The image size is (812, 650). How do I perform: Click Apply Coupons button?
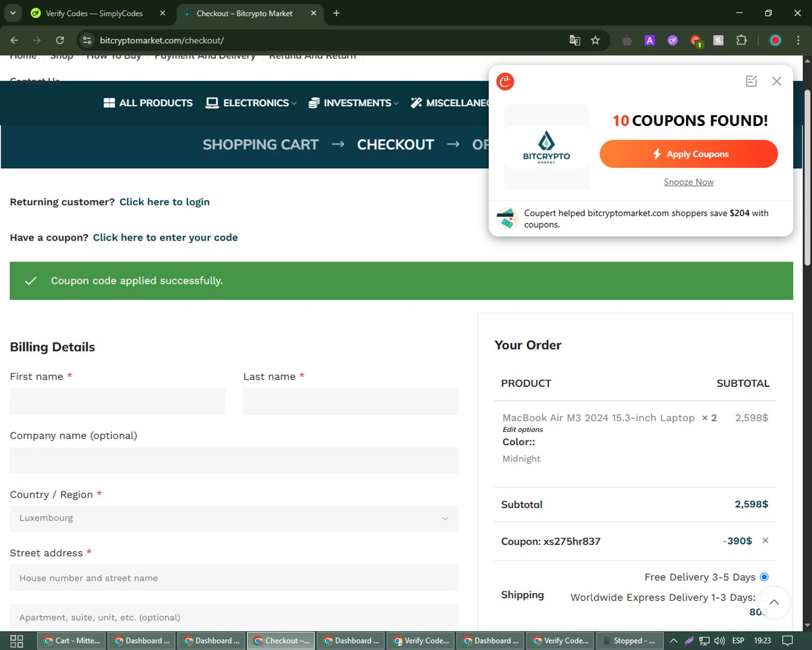[689, 154]
